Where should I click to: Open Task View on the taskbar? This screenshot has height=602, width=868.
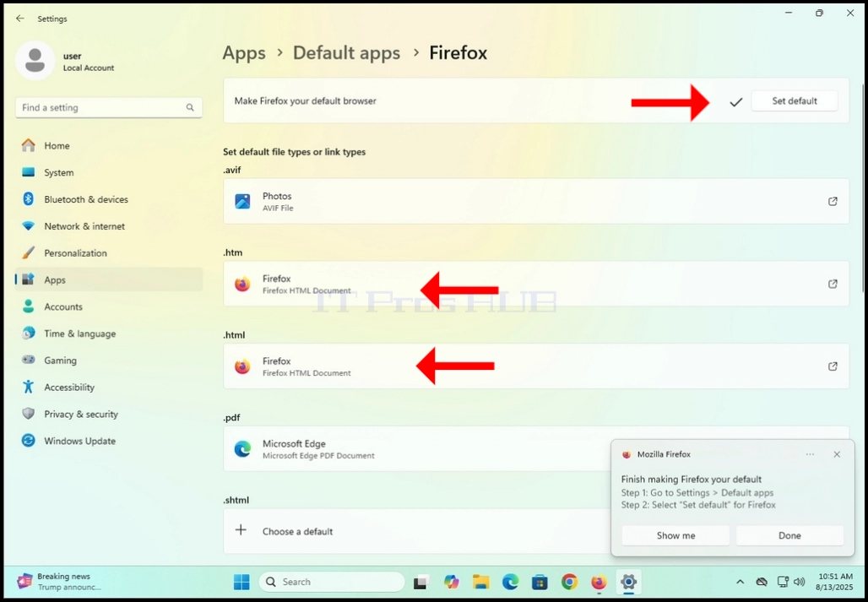point(422,582)
